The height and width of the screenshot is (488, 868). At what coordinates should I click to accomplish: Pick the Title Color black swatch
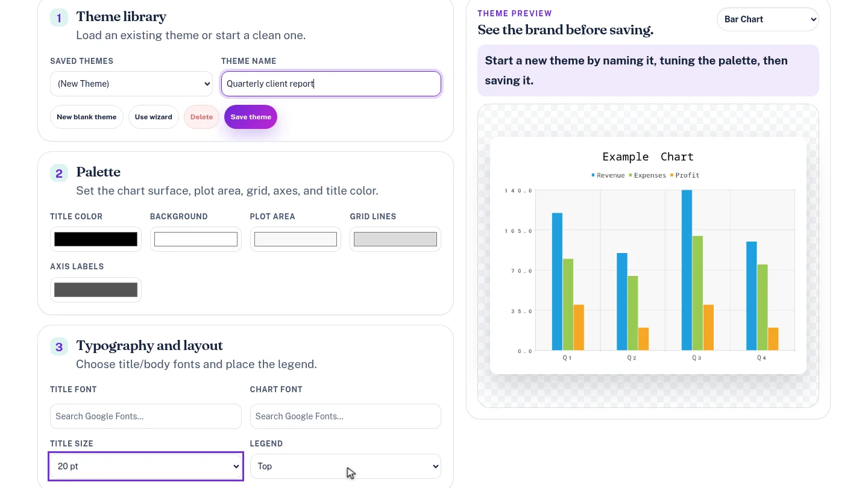click(96, 239)
